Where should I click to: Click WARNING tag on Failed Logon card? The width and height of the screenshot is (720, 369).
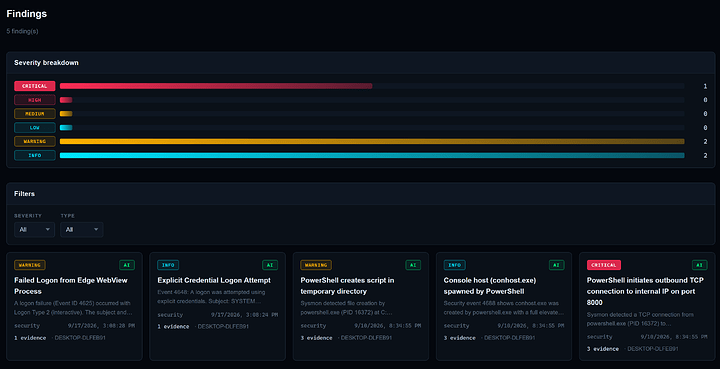[30, 265]
